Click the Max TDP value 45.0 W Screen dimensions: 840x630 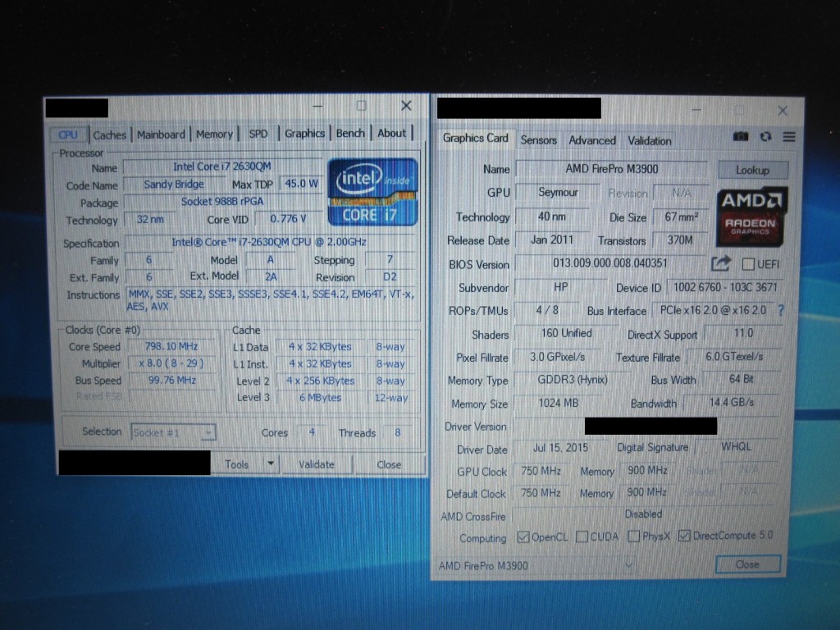pyautogui.click(x=302, y=183)
